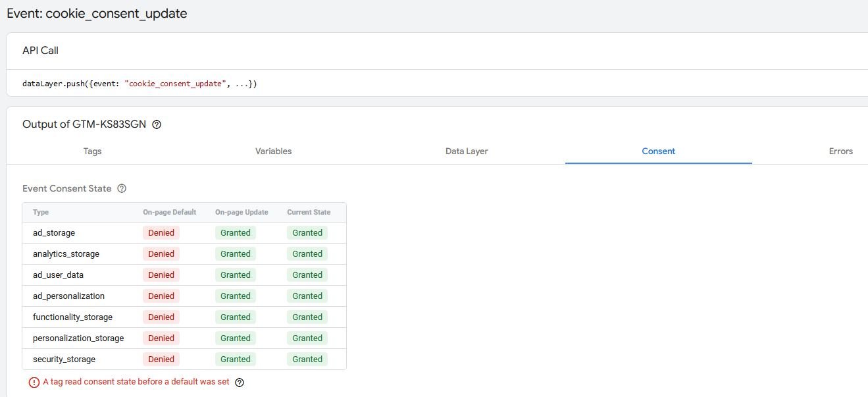
Task: Click Current State Granted for ad_personalization
Action: click(x=307, y=296)
